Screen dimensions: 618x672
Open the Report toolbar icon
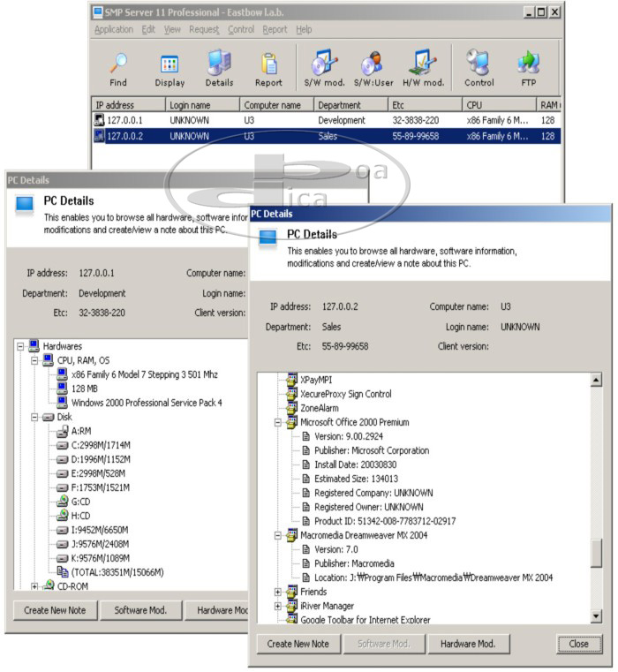pyautogui.click(x=268, y=64)
